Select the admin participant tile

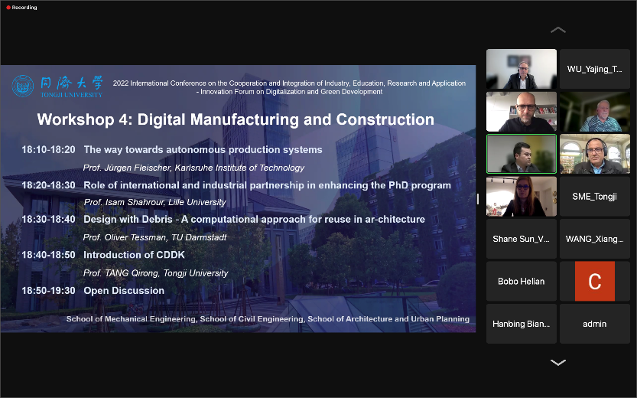click(594, 324)
